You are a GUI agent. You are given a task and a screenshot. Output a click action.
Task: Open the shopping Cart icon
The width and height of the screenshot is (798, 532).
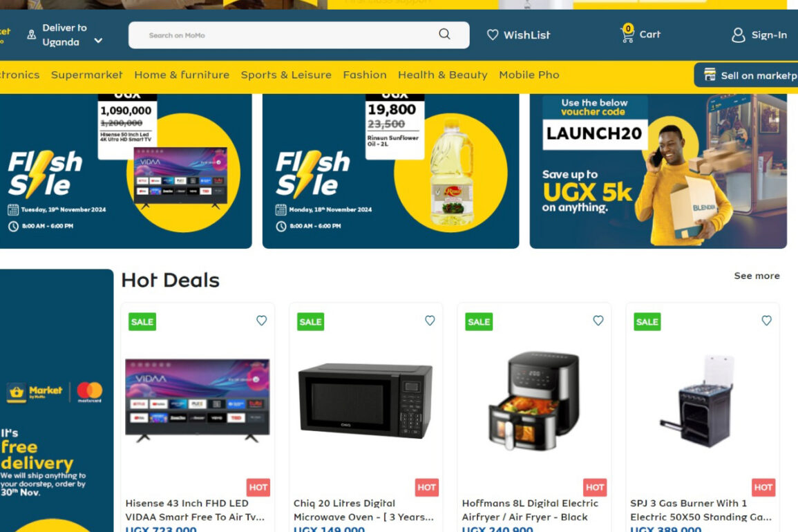tap(627, 34)
